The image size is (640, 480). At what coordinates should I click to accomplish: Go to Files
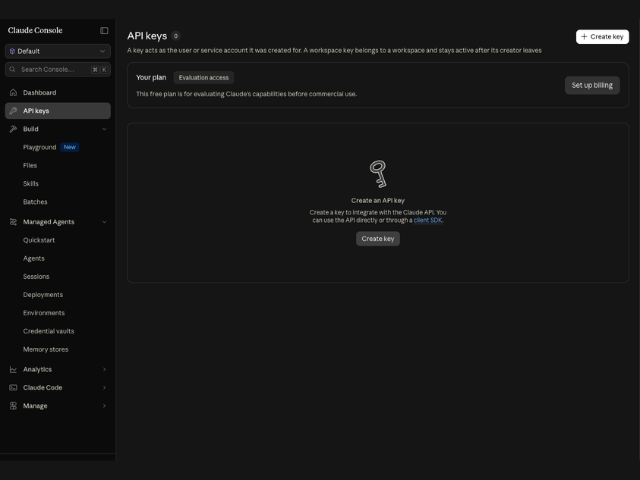click(30, 165)
